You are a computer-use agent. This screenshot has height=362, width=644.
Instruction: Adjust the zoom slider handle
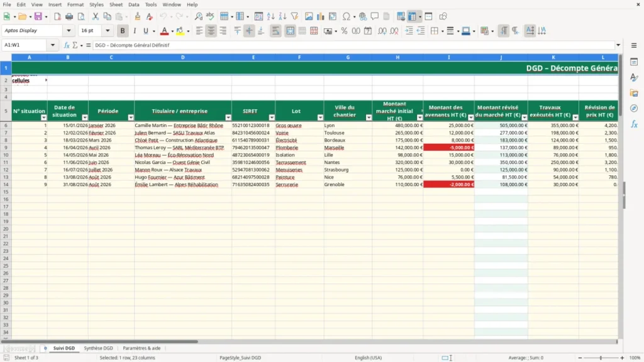[x=601, y=358]
